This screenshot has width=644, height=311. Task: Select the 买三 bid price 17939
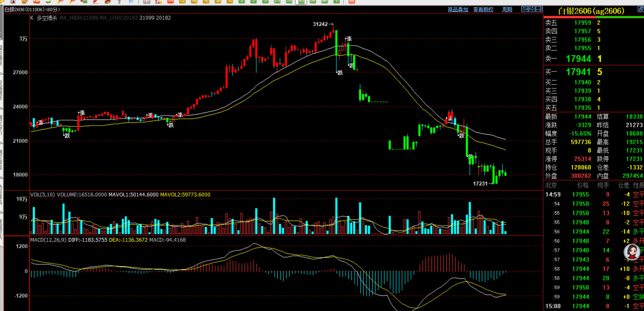click(x=583, y=91)
